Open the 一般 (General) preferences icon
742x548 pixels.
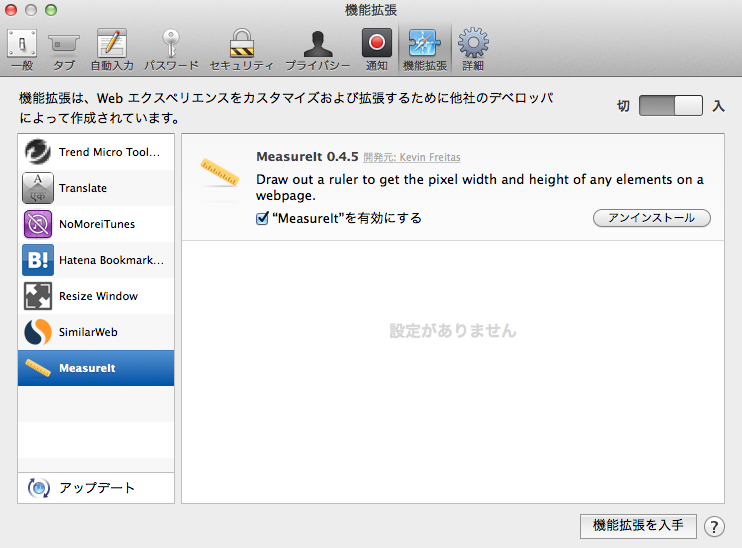(x=22, y=44)
